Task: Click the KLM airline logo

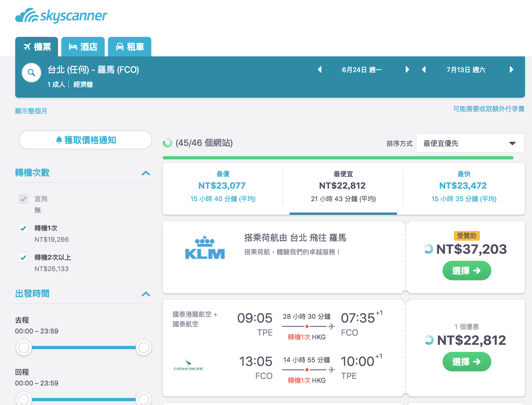Action: pos(205,247)
